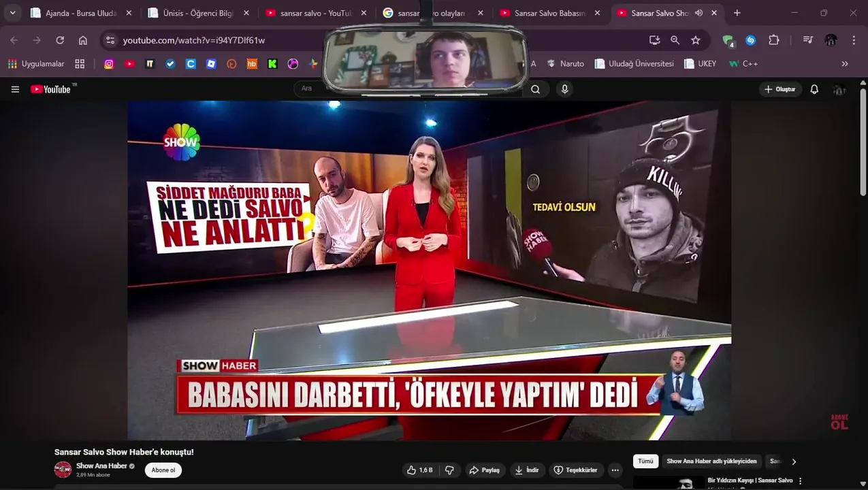Open media controls in the Chrome toolbar
The width and height of the screenshot is (868, 490).
coord(808,40)
